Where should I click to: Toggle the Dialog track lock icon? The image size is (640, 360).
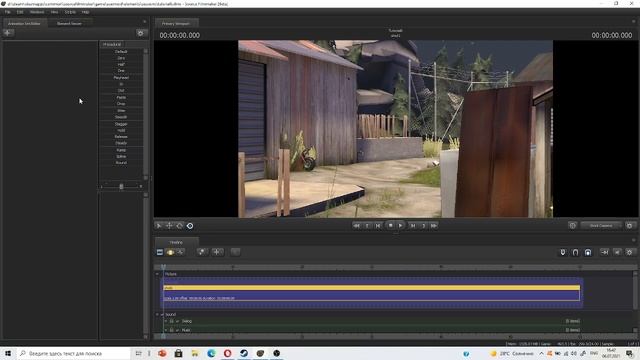[172, 321]
